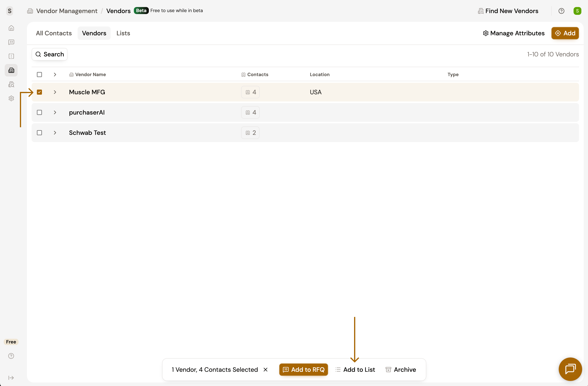Click Add to List action
The image size is (588, 386).
355,369
